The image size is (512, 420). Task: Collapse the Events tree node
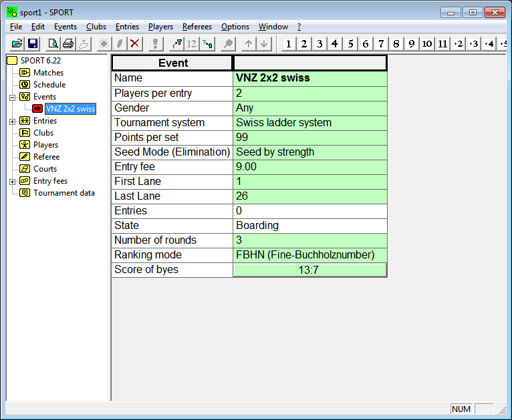click(12, 97)
